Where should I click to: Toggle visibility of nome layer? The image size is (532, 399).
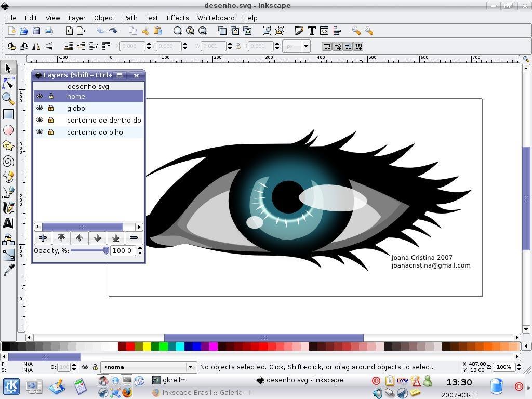pos(39,96)
